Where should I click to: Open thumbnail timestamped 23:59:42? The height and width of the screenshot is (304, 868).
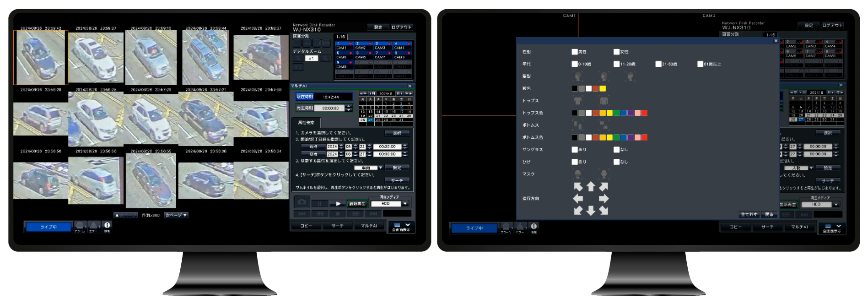click(x=41, y=58)
